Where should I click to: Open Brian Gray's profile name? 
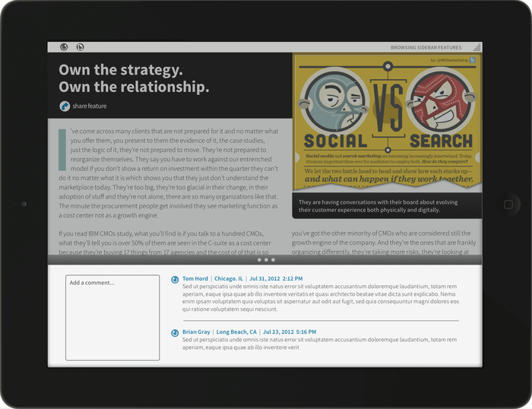[196, 332]
